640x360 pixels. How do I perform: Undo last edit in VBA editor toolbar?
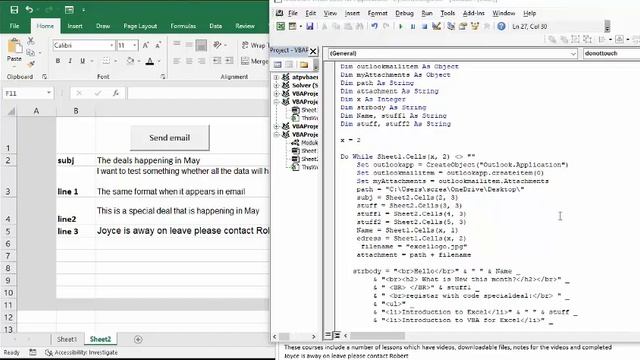click(374, 26)
